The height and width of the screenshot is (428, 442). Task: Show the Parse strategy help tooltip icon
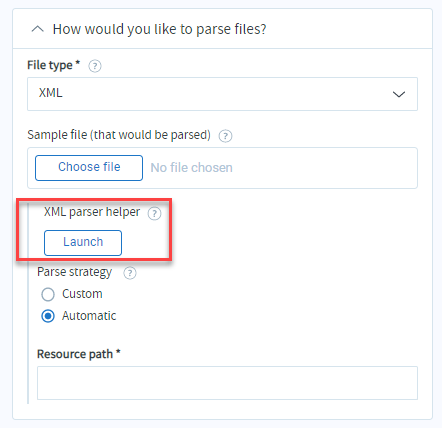(x=130, y=273)
